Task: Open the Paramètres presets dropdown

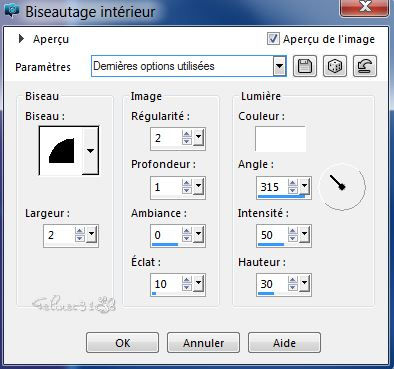Action: [279, 66]
